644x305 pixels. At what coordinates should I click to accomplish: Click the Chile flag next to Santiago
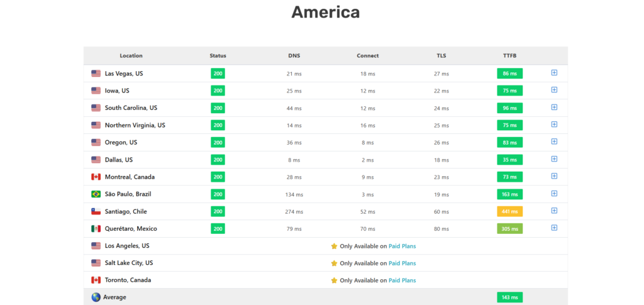[x=96, y=211]
